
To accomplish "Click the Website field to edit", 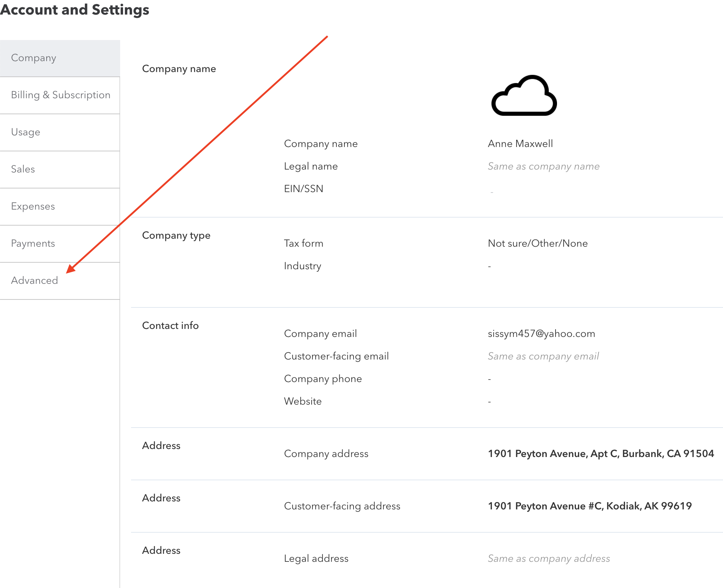I will [489, 401].
